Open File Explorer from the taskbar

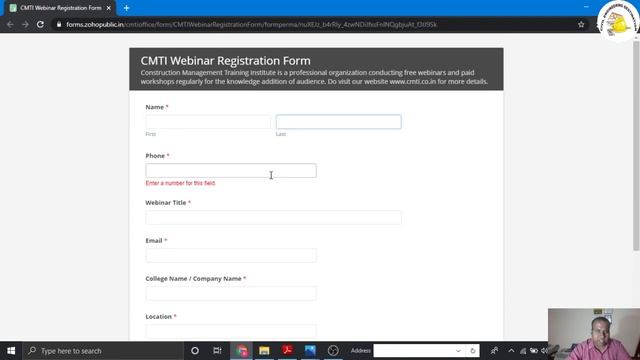(x=264, y=351)
